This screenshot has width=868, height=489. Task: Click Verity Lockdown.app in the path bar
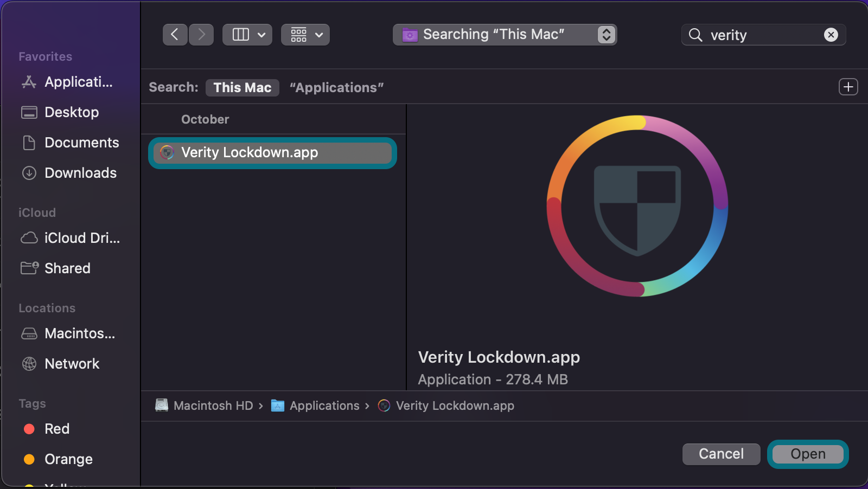455,406
